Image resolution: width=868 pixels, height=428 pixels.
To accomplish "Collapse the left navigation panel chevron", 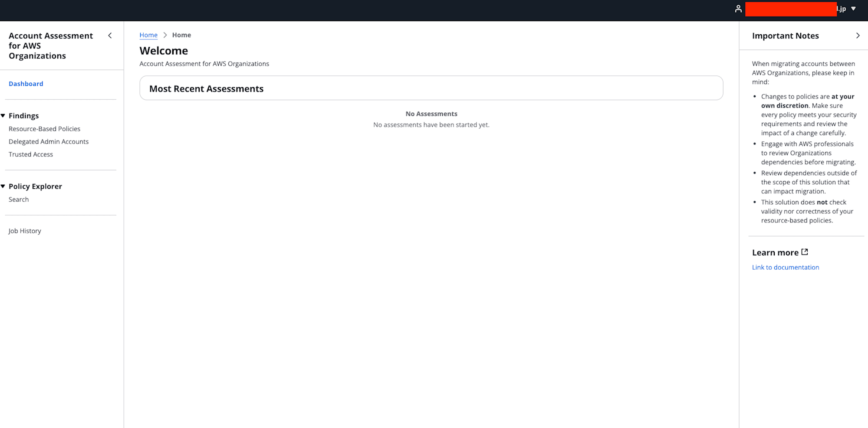I will [110, 36].
